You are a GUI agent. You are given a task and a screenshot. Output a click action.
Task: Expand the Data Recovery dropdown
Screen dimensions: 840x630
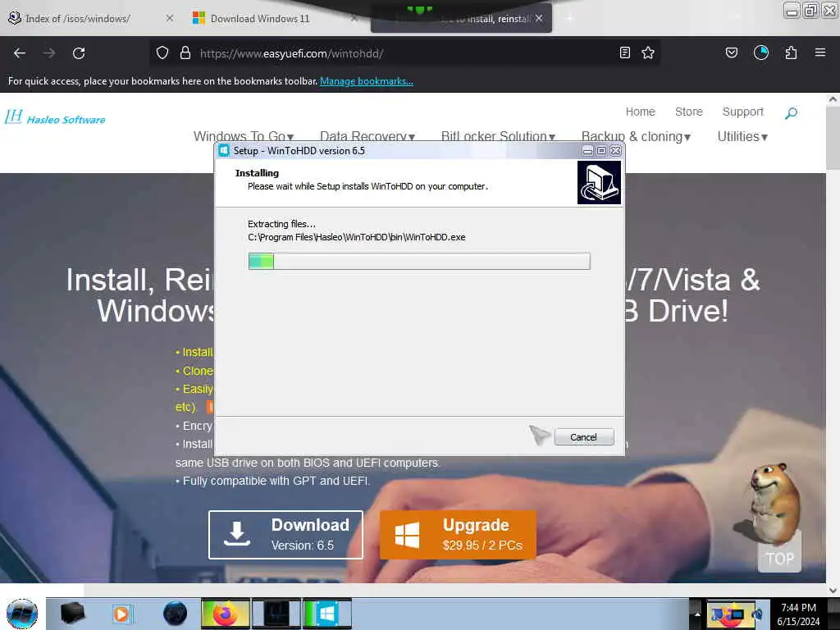pyautogui.click(x=367, y=137)
